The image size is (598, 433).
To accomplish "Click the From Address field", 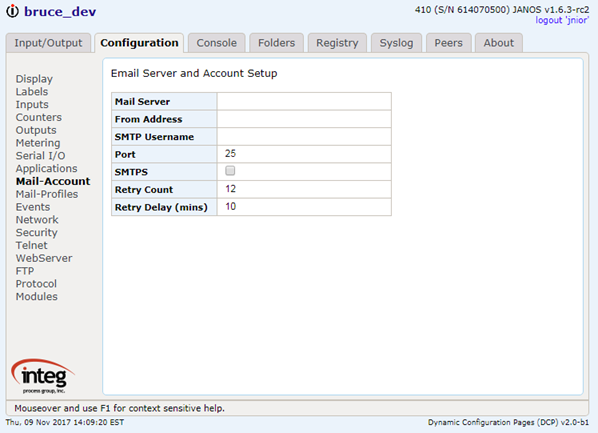I will 304,119.
